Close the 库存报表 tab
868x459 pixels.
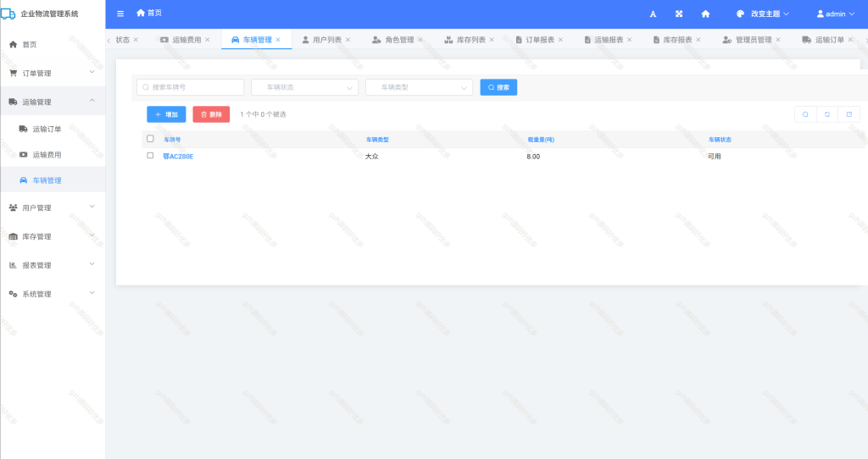point(698,40)
